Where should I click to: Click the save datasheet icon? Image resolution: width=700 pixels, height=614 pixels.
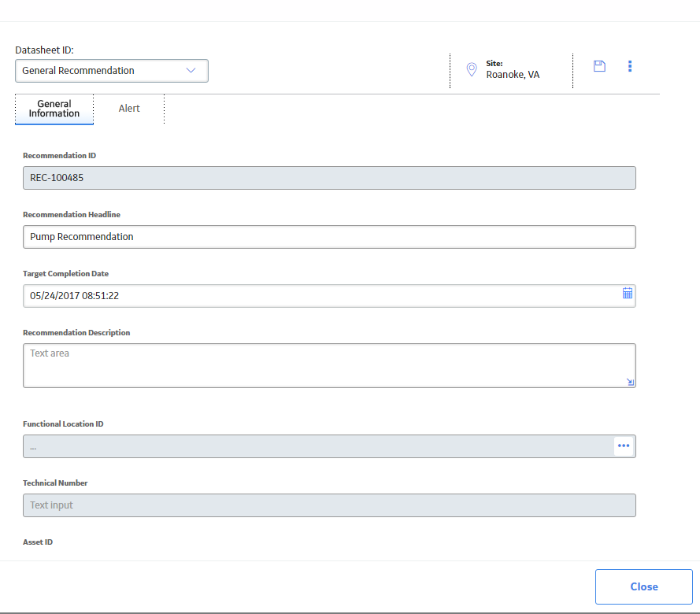pyautogui.click(x=599, y=66)
